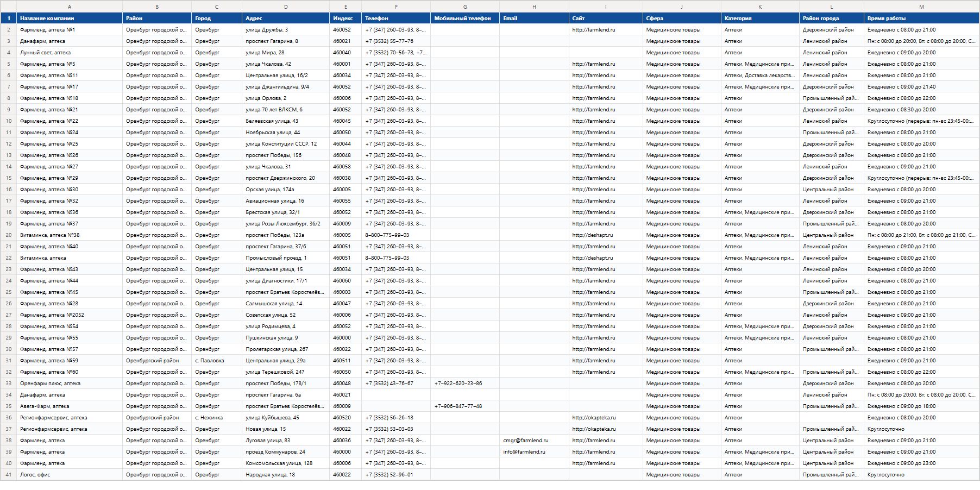980x490 pixels.
Task: Select address 'Пролетарская улица, 267'
Action: (x=286, y=349)
